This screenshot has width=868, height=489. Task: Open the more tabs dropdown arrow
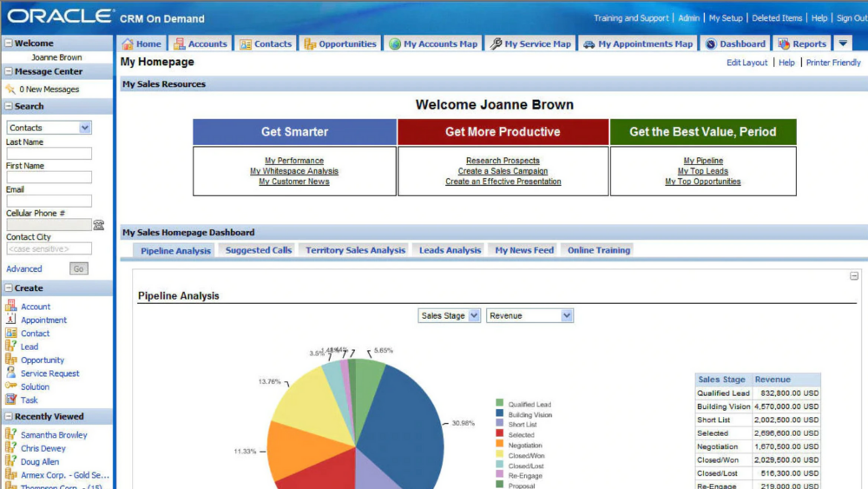click(x=843, y=43)
